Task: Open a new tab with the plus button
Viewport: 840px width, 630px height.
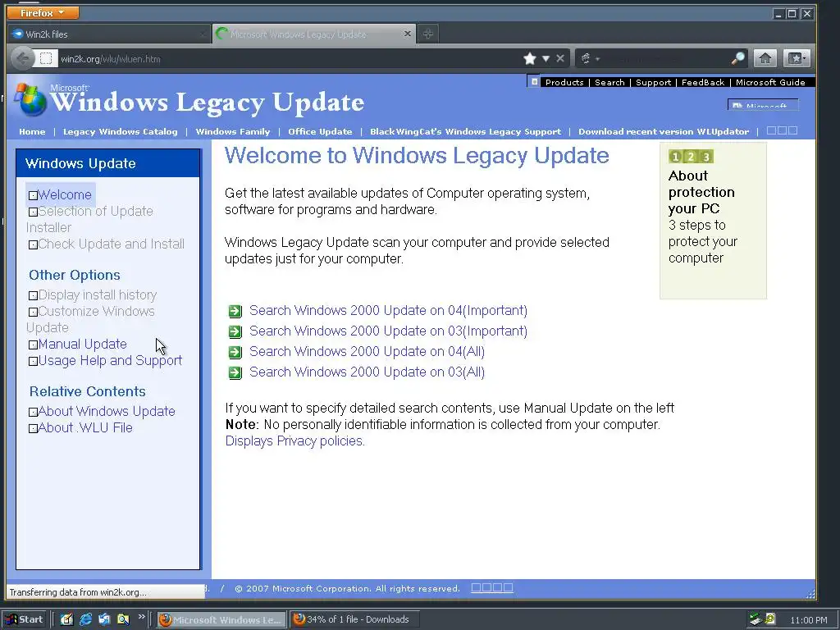Action: coord(427,34)
